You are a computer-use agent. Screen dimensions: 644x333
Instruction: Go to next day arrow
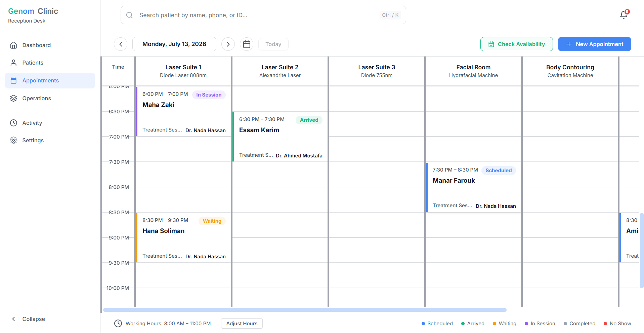[228, 44]
